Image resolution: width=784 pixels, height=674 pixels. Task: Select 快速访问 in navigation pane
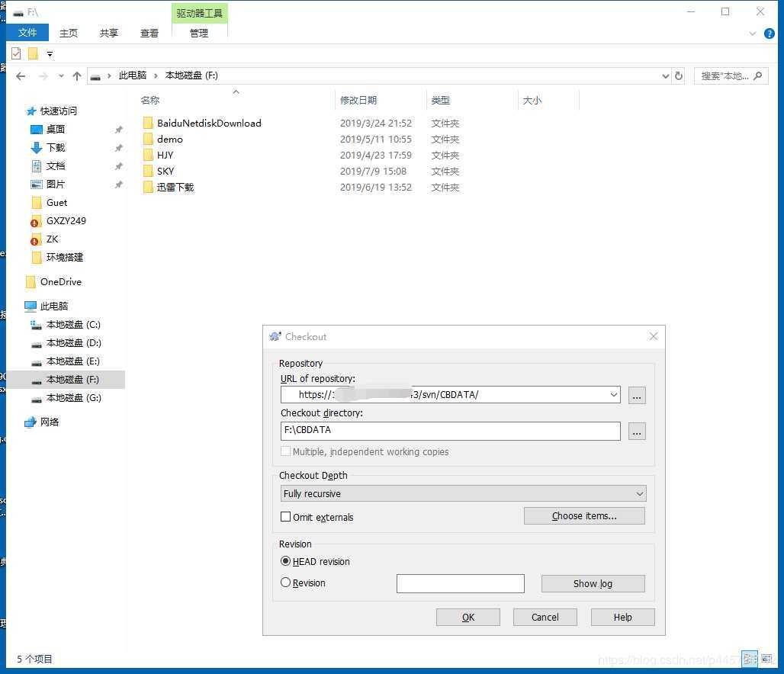[59, 111]
